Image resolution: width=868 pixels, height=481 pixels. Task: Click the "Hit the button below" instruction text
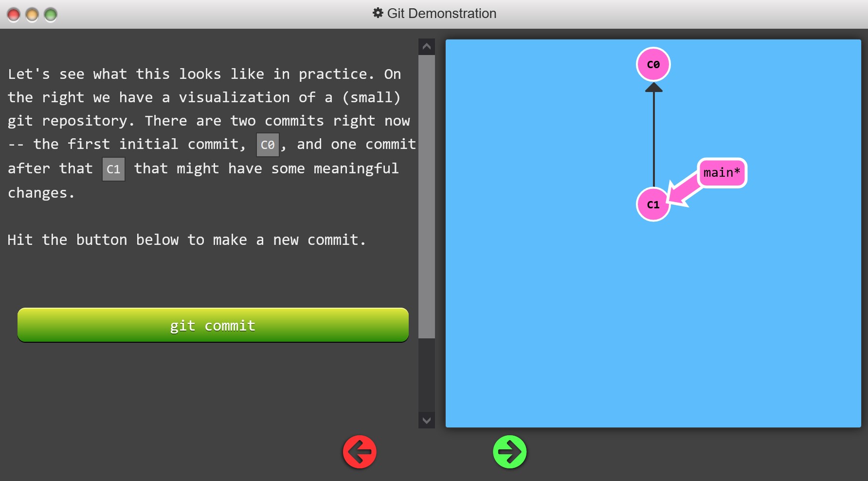click(186, 240)
